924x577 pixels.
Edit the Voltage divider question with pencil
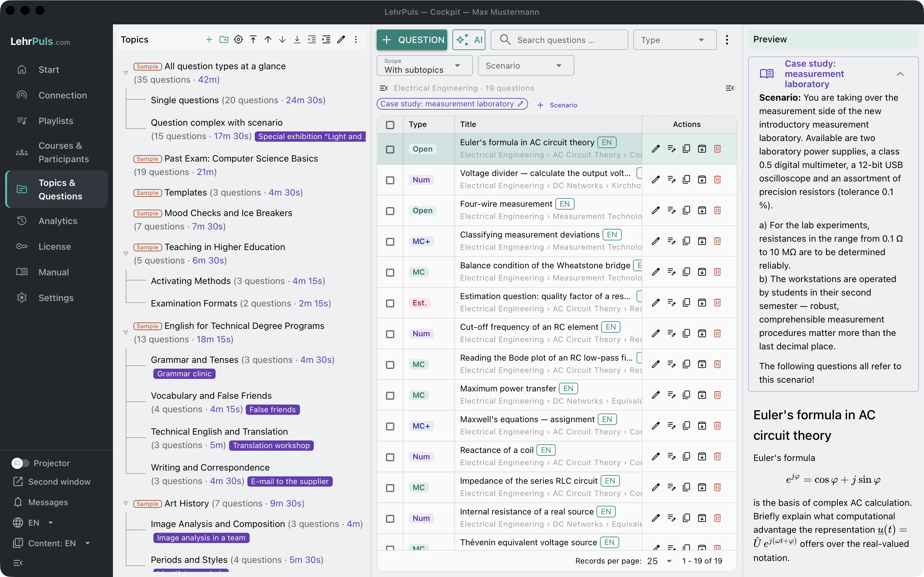[655, 180]
